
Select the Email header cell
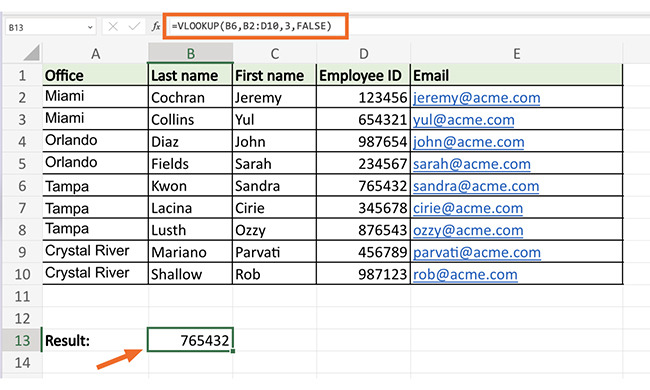pyautogui.click(x=517, y=75)
